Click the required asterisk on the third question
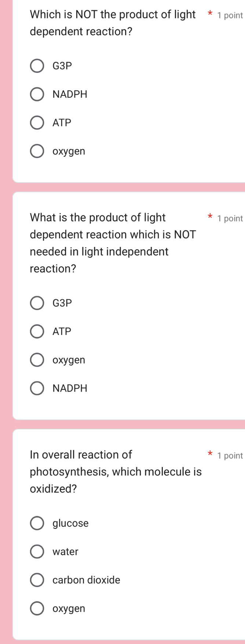The width and height of the screenshot is (245, 644). point(209,454)
